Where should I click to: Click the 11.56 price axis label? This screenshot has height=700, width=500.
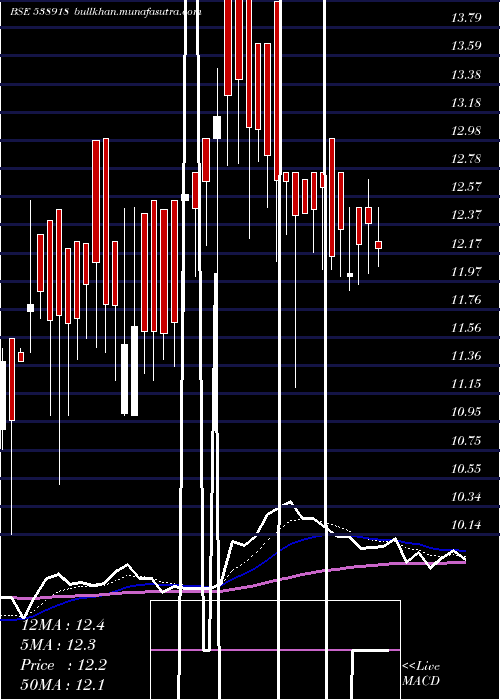(466, 328)
